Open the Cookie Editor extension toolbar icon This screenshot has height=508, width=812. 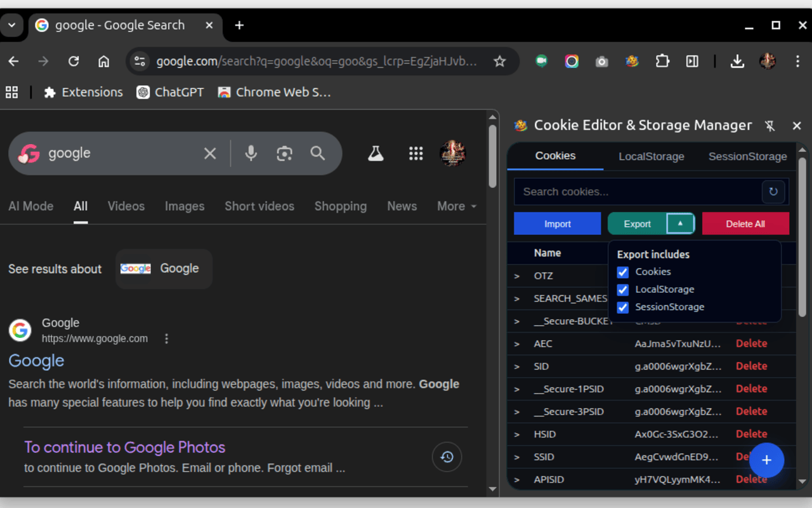click(632, 62)
